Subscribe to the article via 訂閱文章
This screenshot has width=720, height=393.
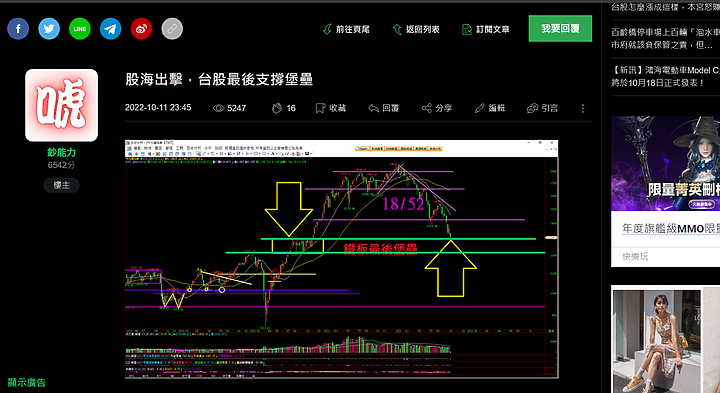point(486,29)
